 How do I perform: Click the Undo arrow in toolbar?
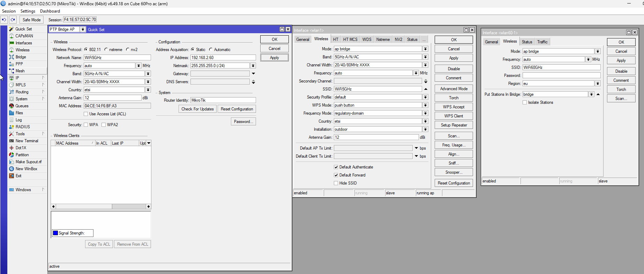click(x=4, y=20)
